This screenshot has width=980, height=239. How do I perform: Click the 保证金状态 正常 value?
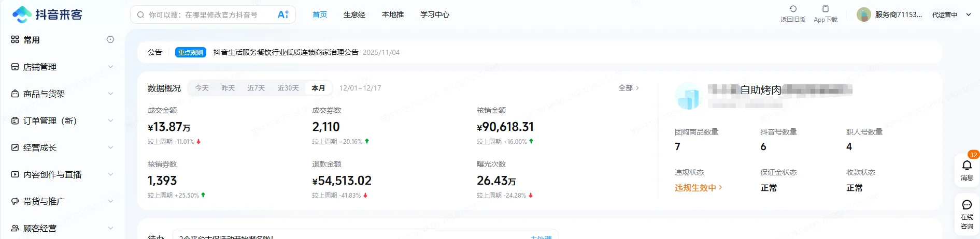click(x=769, y=188)
